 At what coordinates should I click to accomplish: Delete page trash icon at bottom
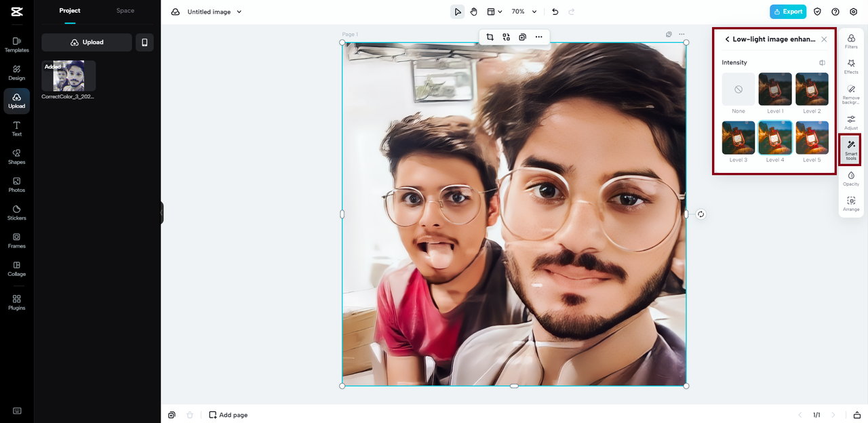pos(190,415)
